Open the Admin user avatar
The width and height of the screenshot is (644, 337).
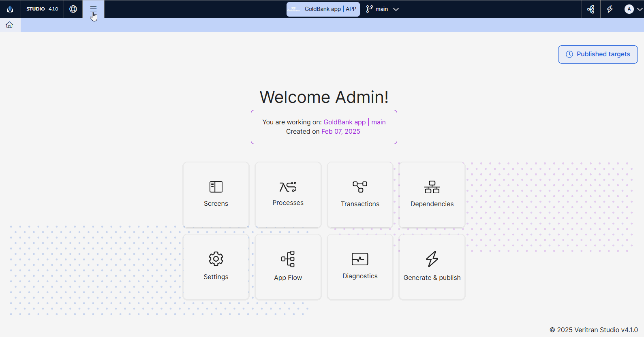[629, 9]
